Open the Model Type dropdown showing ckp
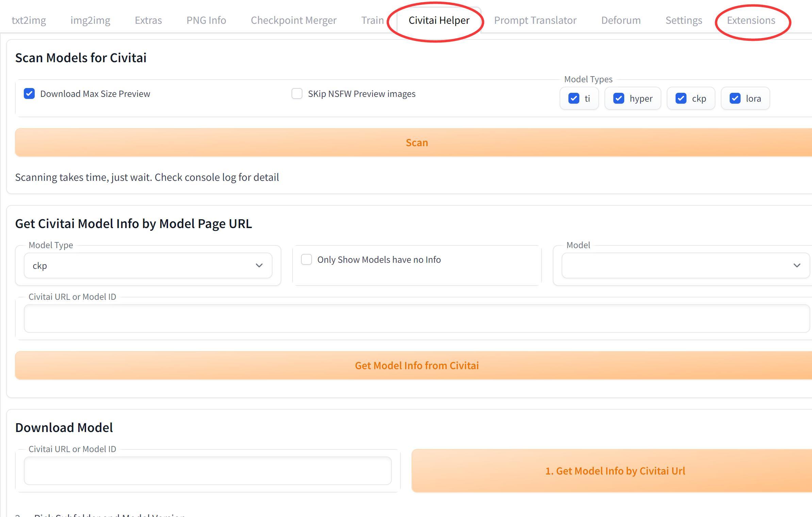The width and height of the screenshot is (812, 517). 148,265
